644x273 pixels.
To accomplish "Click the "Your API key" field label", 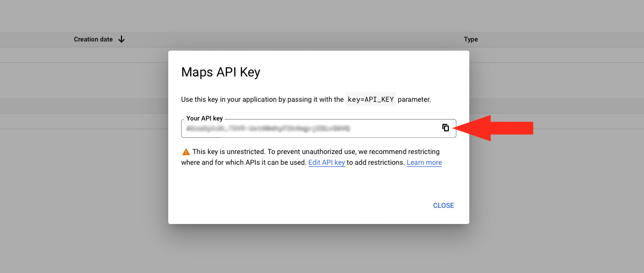I will [x=204, y=118].
